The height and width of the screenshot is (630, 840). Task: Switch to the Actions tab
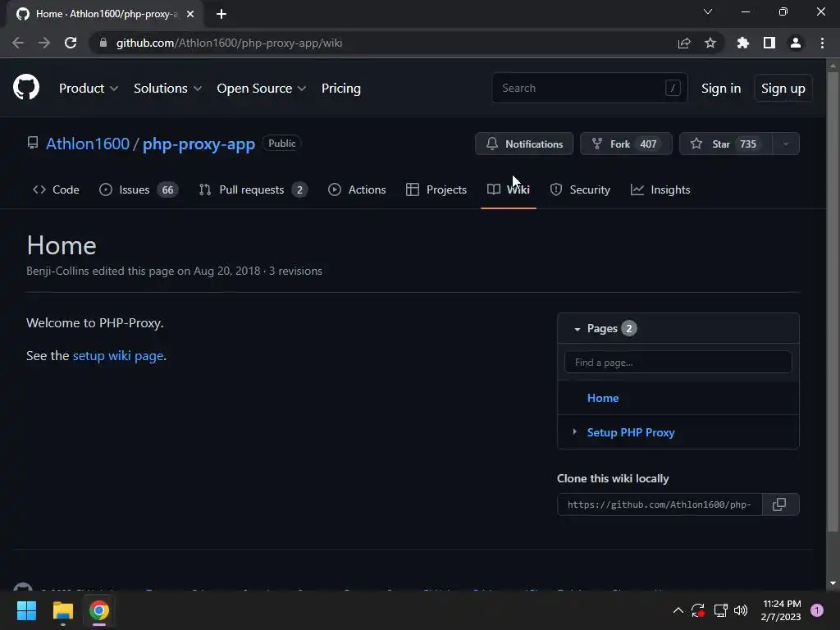(357, 189)
